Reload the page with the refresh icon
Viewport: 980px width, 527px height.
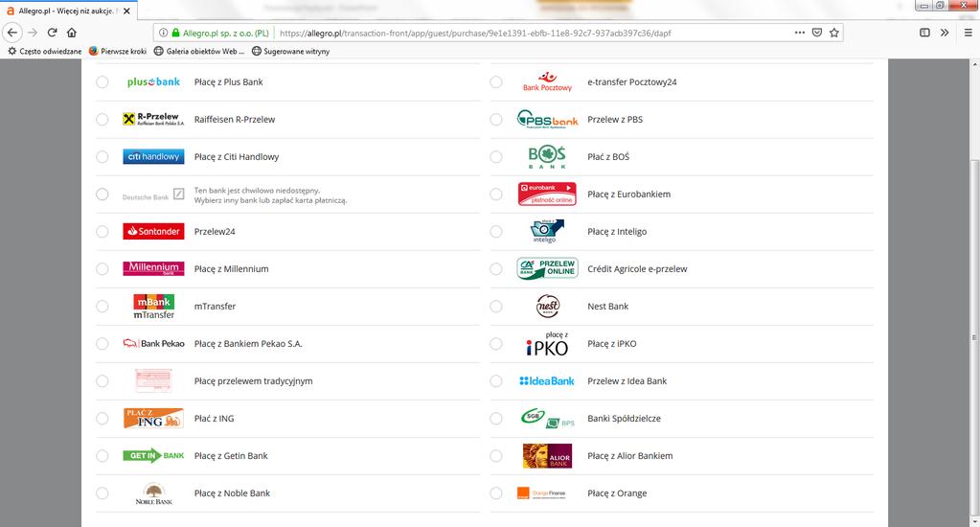(53, 33)
